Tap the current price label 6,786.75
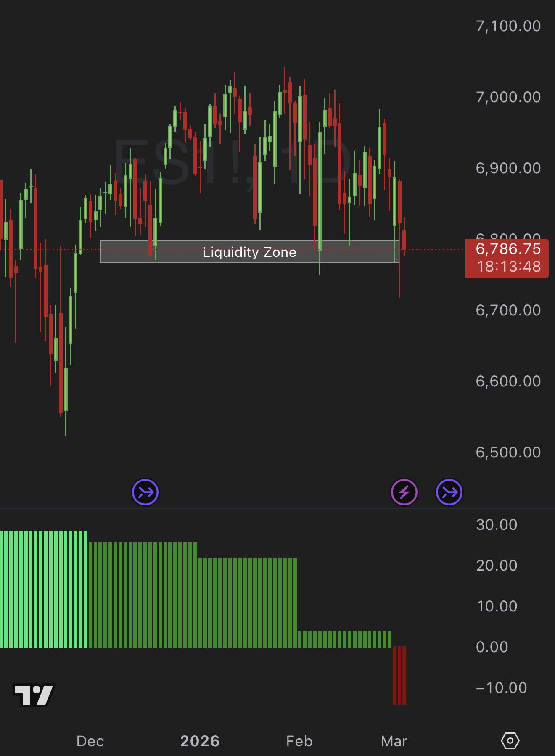The image size is (555, 756). tap(508, 249)
